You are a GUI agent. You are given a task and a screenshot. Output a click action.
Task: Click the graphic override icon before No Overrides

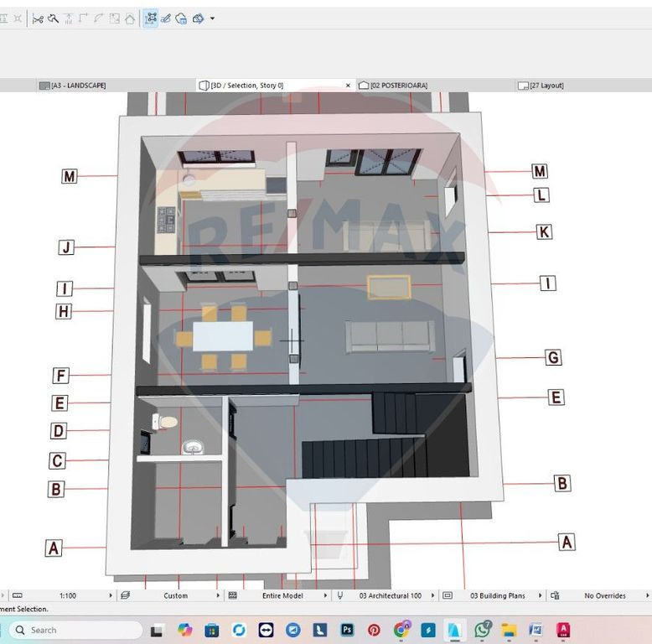pyautogui.click(x=555, y=595)
